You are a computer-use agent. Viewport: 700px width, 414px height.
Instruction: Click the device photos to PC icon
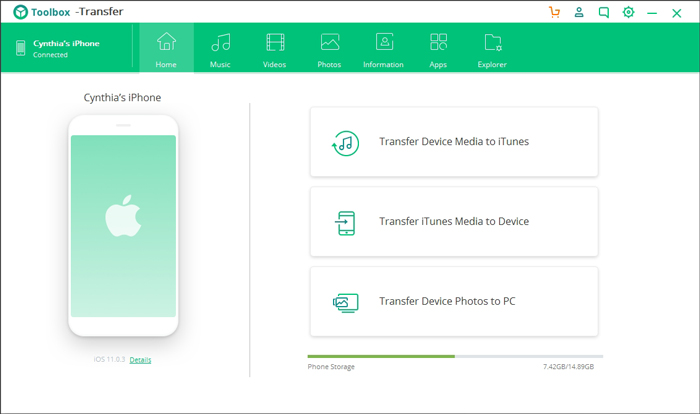pyautogui.click(x=346, y=303)
